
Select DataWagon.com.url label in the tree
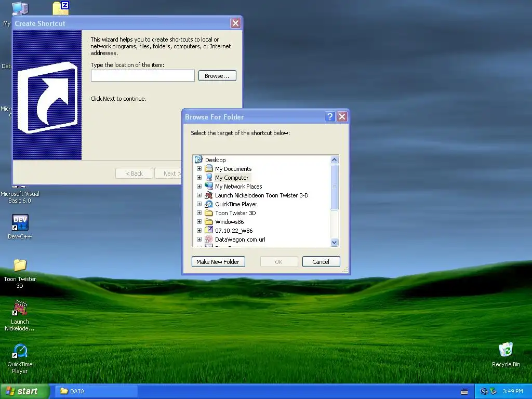pos(240,239)
